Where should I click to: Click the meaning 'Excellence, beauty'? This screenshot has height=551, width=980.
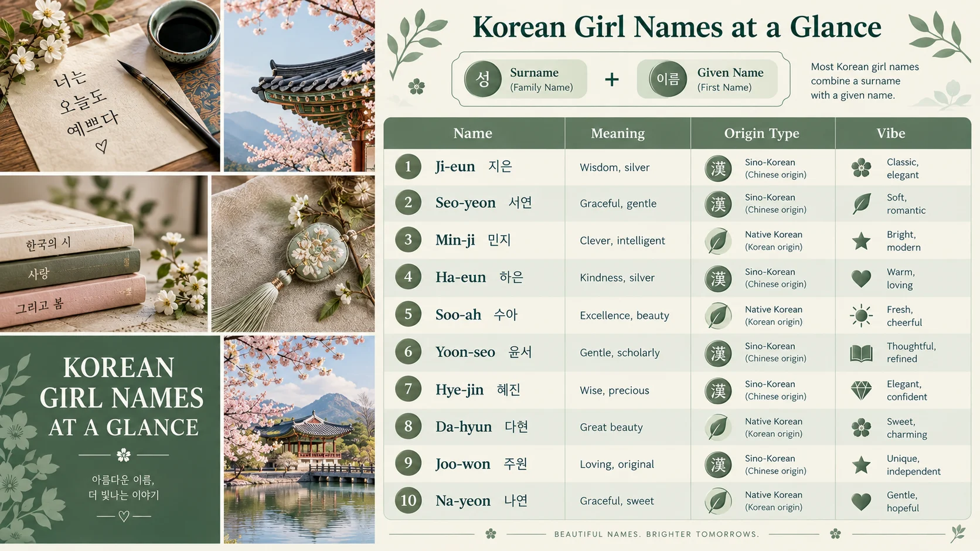coord(624,315)
